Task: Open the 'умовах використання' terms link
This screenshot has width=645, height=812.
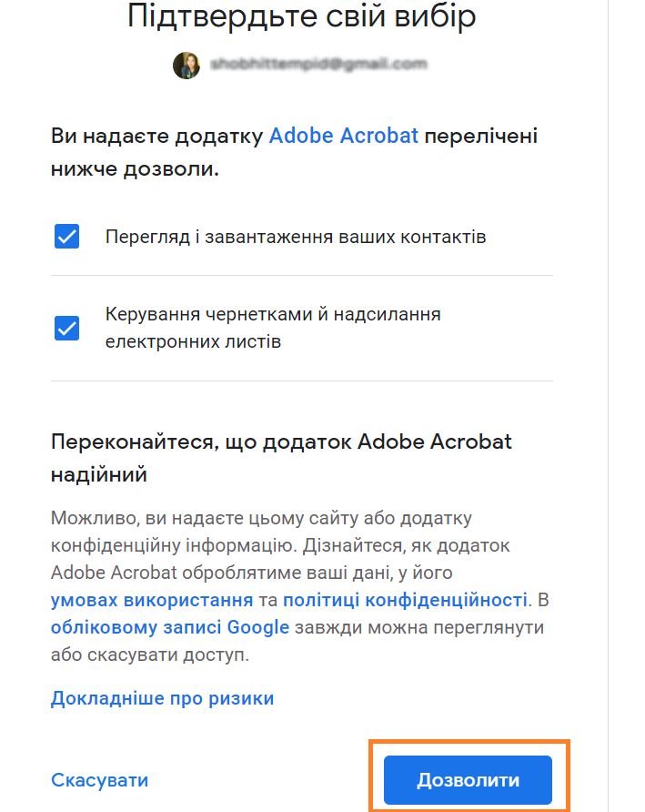Action: click(x=152, y=600)
